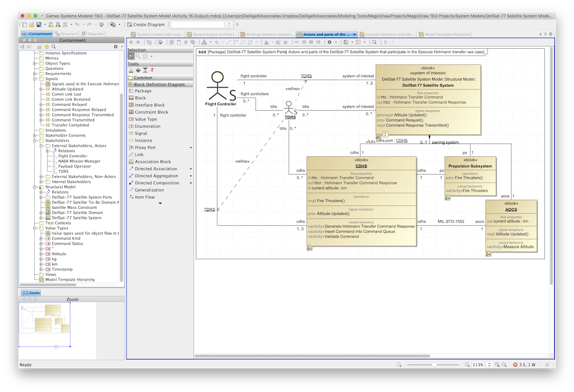Screen dimensions: 574x392
Task: Click the Open project folder icon
Action: [x=31, y=25]
